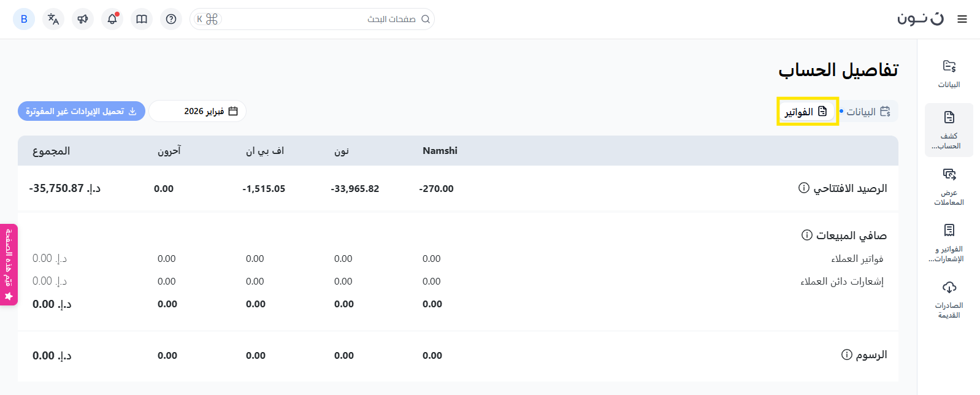This screenshot has height=395, width=980.
Task: Open البيانات in the right sidebar
Action: point(949,74)
